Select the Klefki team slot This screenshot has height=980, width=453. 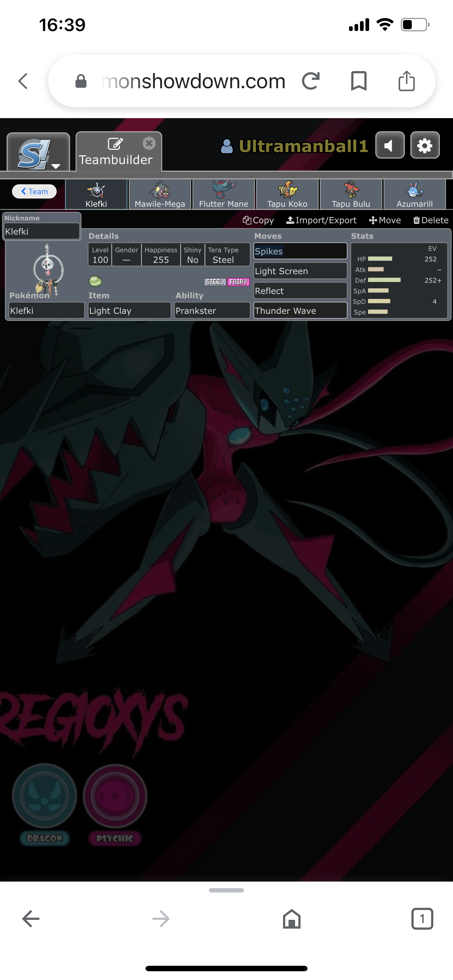(96, 194)
